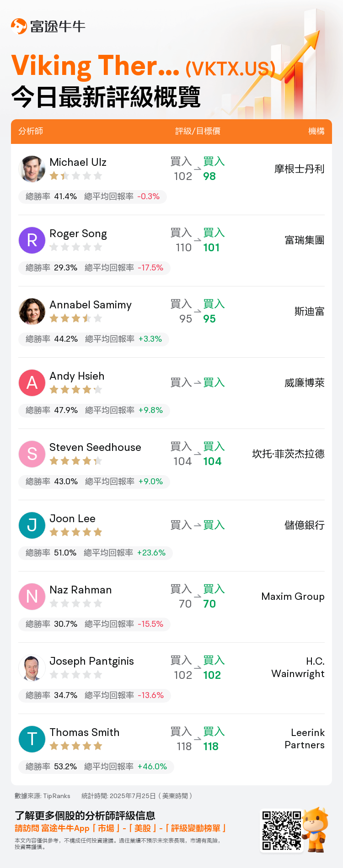
Task: Click the 美股 link in the footer
Action: [143, 828]
